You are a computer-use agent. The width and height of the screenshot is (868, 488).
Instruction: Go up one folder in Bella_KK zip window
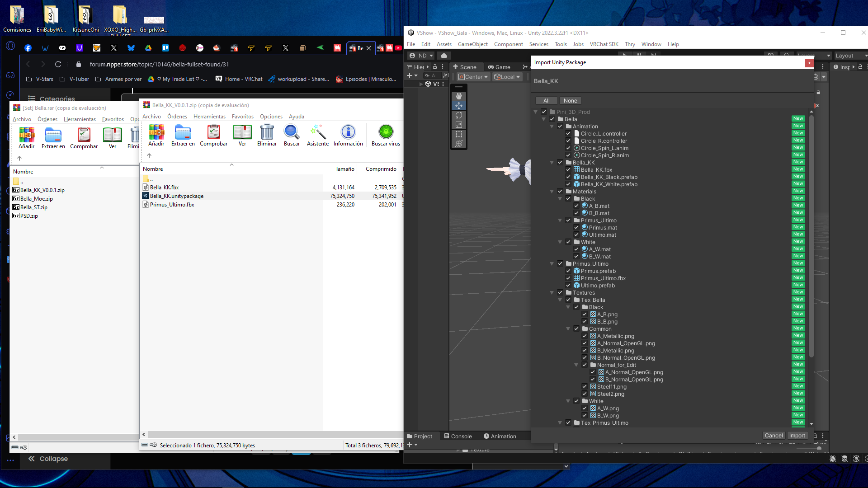149,155
